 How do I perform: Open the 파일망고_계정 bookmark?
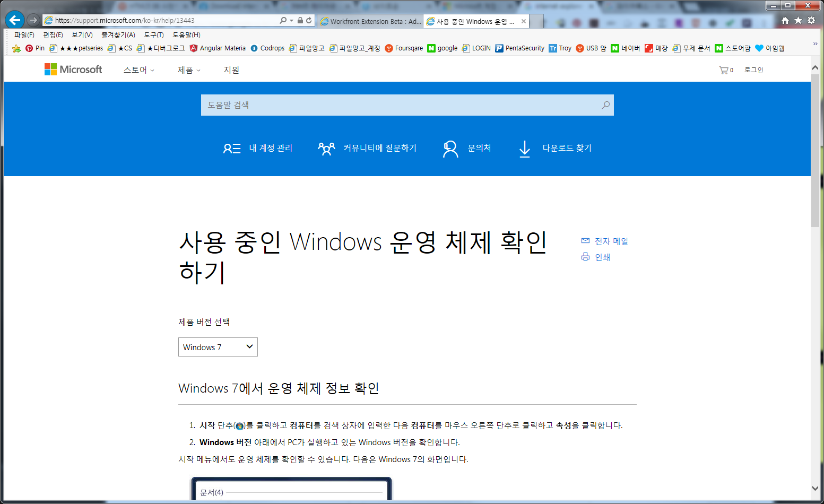355,48
